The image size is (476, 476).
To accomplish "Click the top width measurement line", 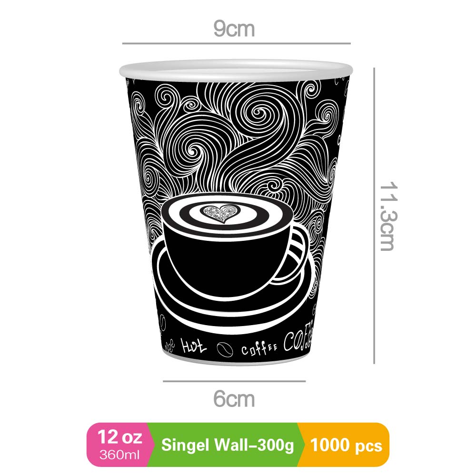I will [x=237, y=43].
